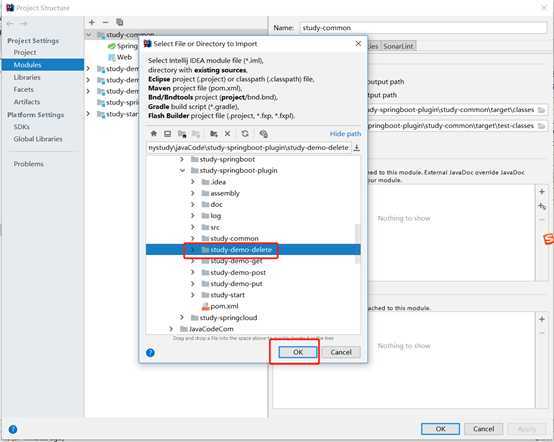Expand the assembly folder node
This screenshot has height=442, width=554.
point(193,193)
